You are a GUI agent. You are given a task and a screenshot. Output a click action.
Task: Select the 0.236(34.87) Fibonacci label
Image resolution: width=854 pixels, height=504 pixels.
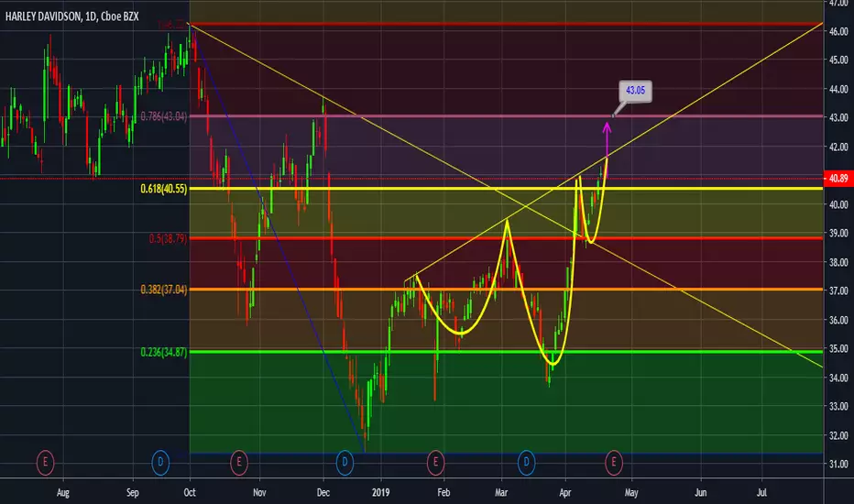tap(163, 352)
